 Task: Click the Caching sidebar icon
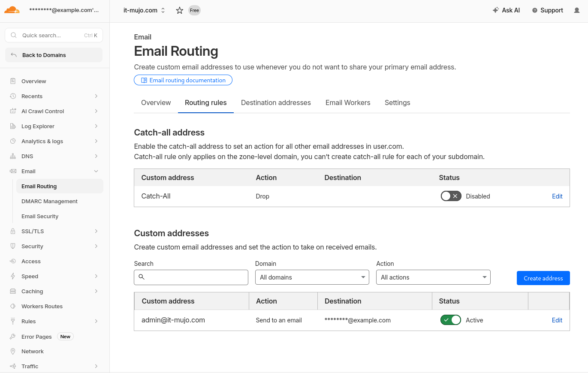pos(13,291)
